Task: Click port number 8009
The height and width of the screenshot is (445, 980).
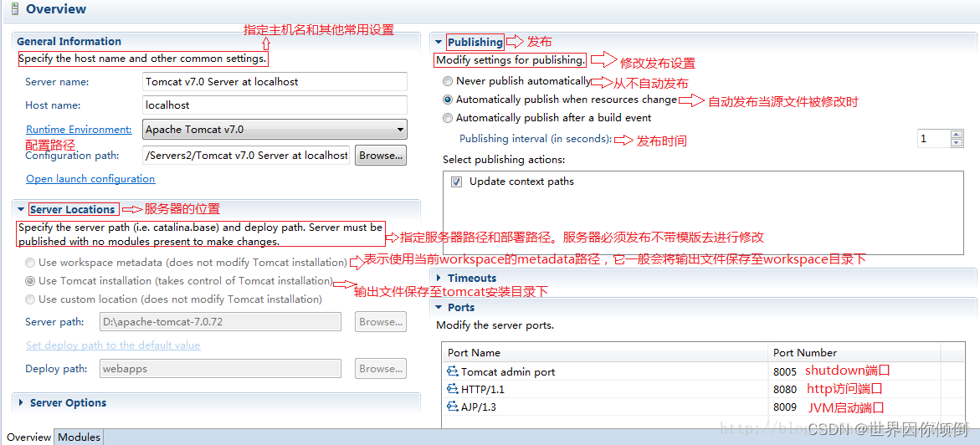Action: click(x=785, y=407)
